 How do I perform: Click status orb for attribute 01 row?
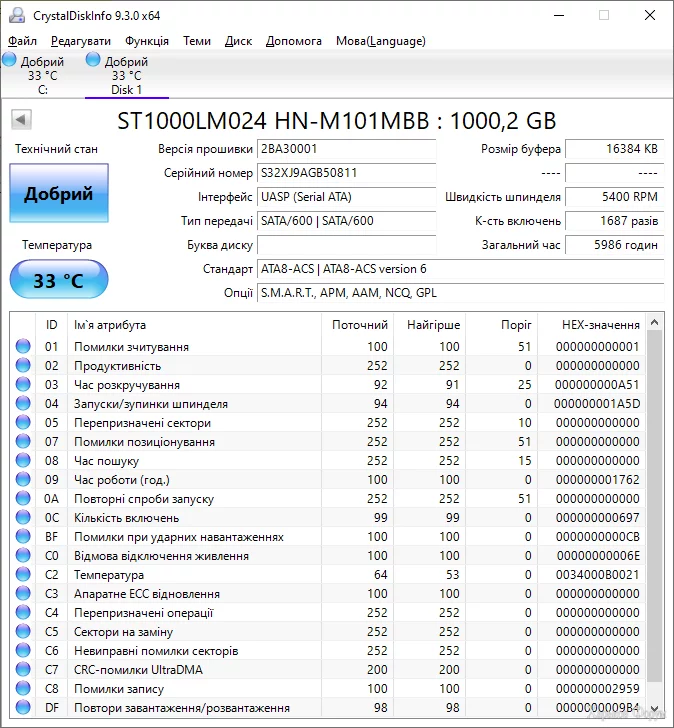(x=23, y=346)
